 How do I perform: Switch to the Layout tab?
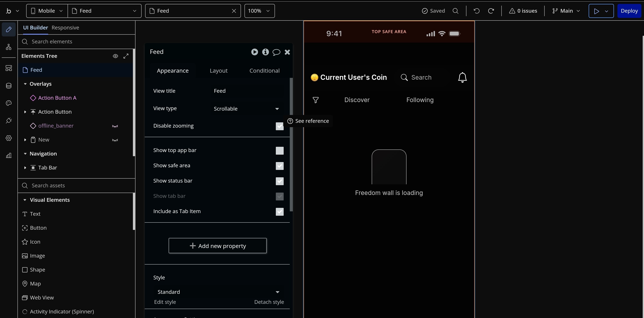point(219,70)
